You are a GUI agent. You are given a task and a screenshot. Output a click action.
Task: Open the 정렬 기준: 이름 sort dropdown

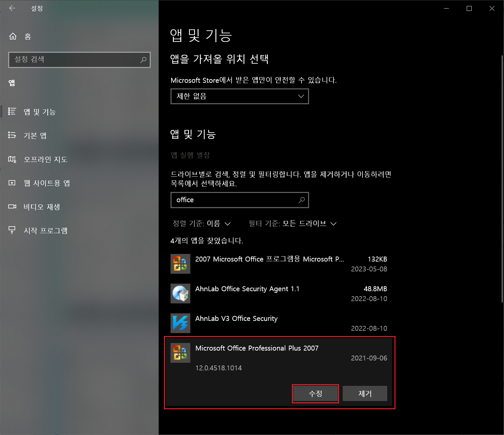point(202,224)
